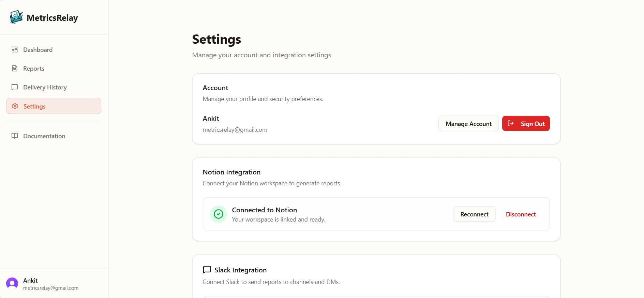This screenshot has height=298, width=644.
Task: Click the red Sign Out button
Action: click(526, 124)
